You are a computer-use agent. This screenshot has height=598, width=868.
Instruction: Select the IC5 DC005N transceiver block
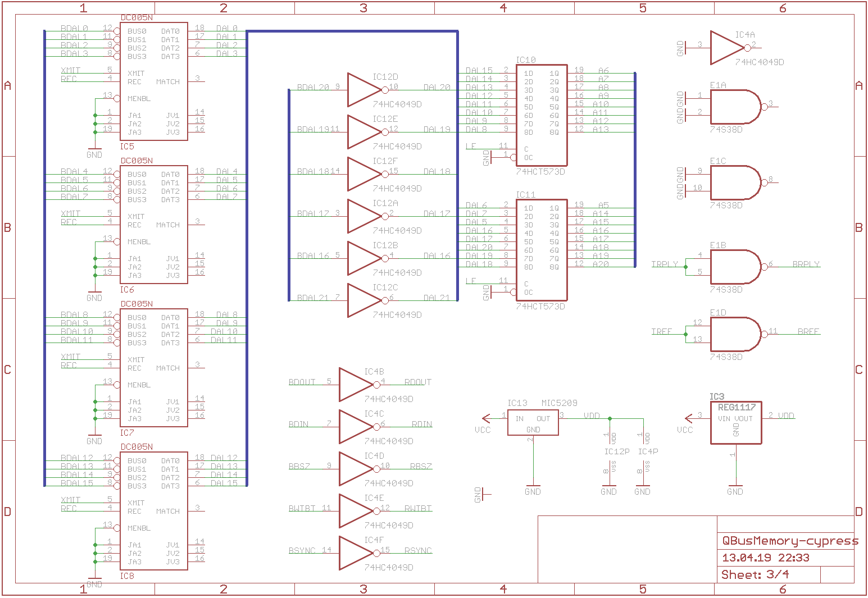(x=154, y=81)
